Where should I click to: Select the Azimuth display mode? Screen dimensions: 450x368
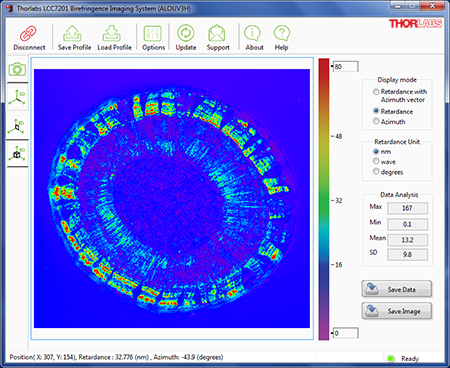coord(376,121)
